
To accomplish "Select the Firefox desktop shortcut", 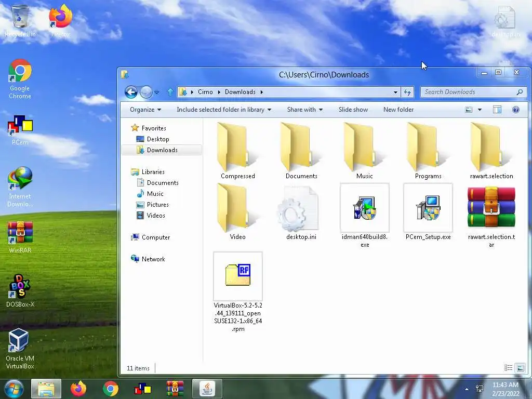I will pos(61,21).
